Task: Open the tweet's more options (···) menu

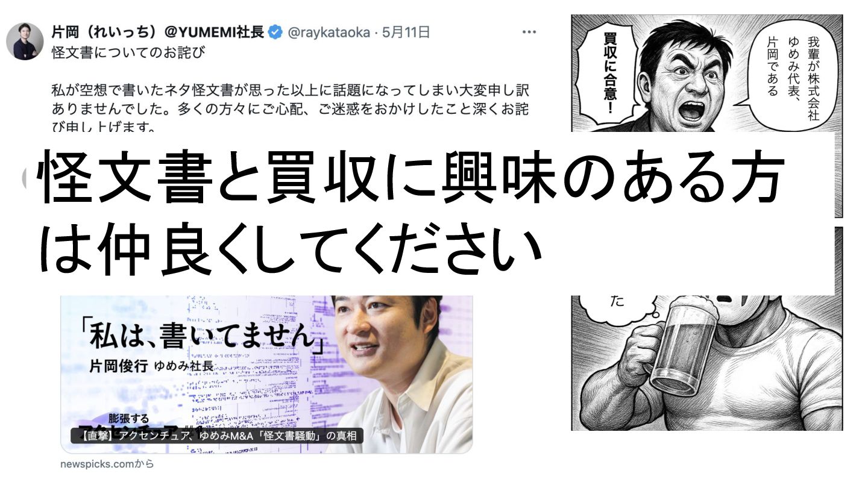Action: tap(529, 33)
